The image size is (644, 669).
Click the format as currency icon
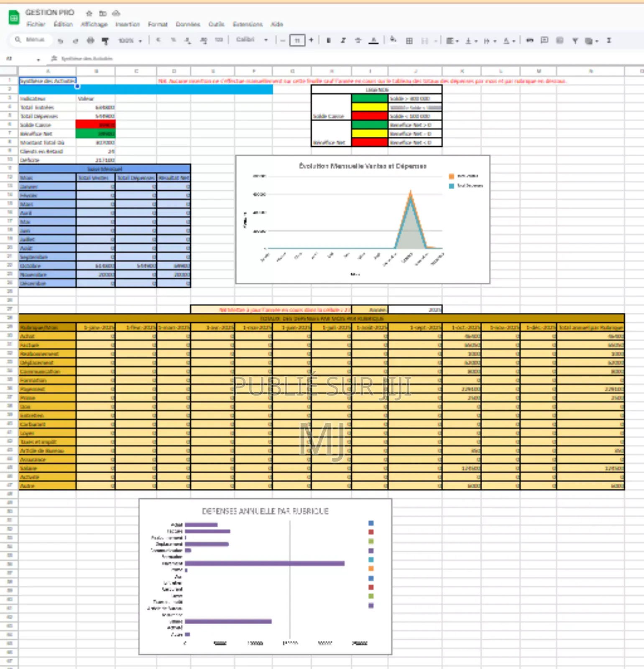pos(158,40)
